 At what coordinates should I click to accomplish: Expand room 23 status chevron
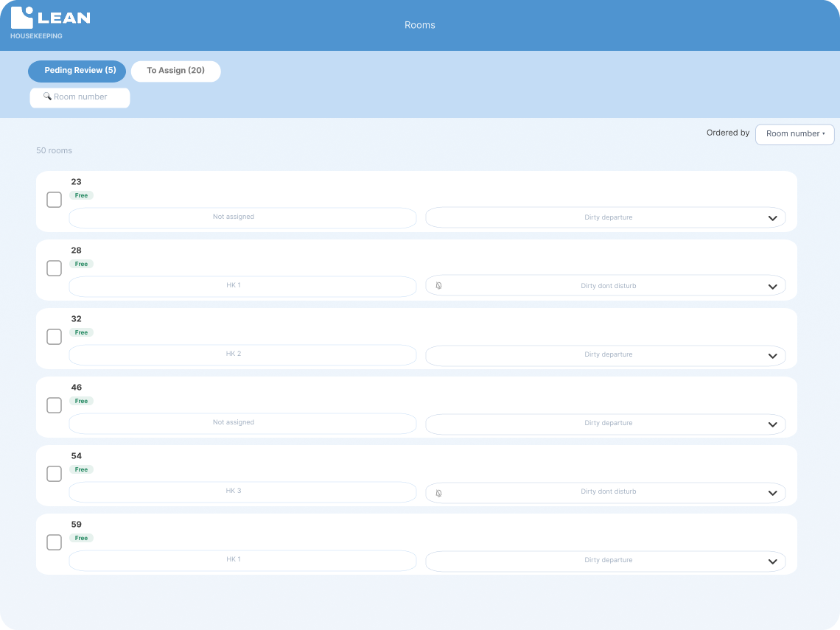click(x=772, y=218)
